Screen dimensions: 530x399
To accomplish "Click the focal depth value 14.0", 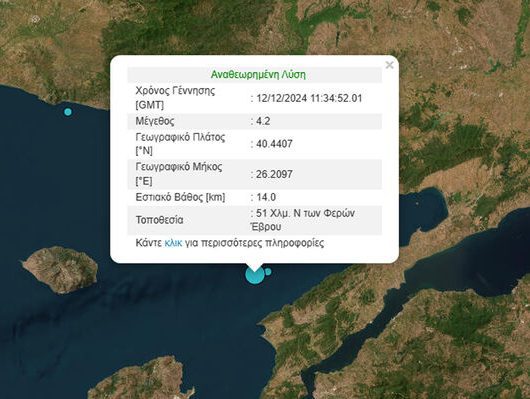I will point(266,197).
